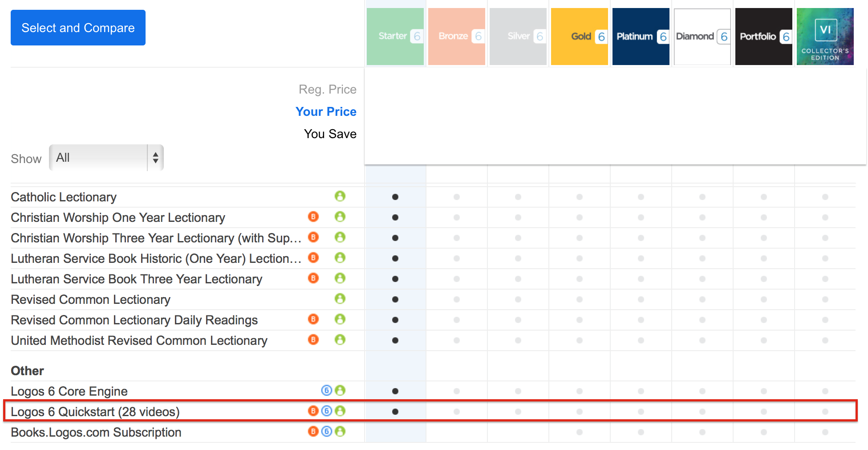
Task: Click Gold column dot for Books.Logos.com Subscription
Action: (580, 432)
